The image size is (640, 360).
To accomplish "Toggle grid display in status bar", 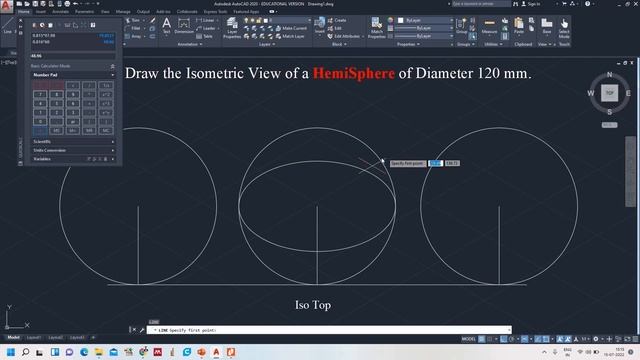I will point(482,339).
